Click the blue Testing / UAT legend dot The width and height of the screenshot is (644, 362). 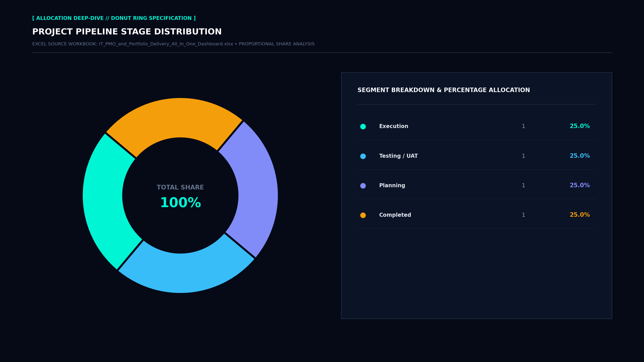[363, 156]
